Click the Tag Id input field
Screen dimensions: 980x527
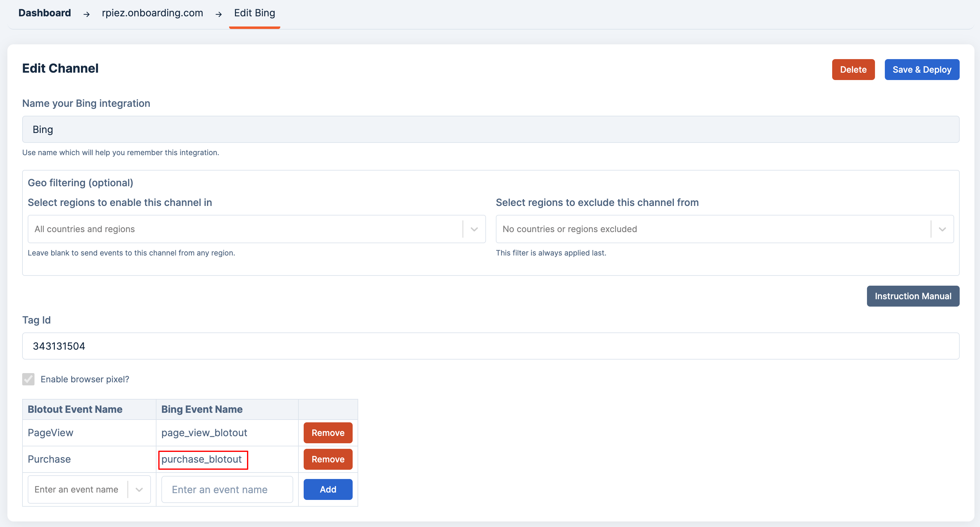coord(490,346)
